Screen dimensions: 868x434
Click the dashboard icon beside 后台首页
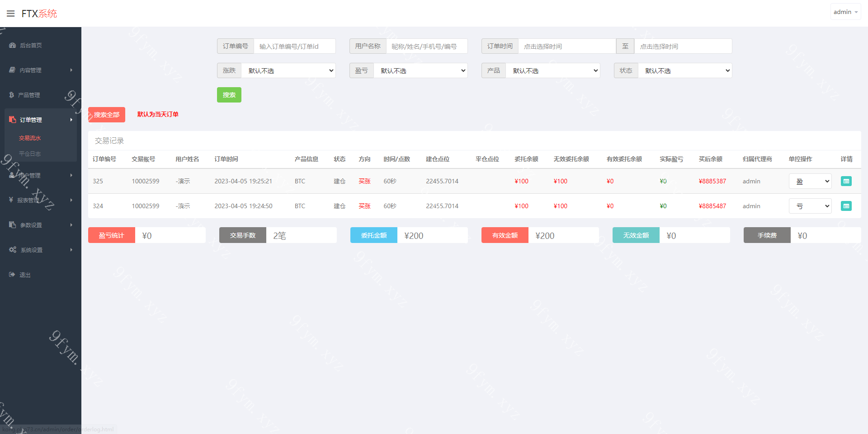tap(13, 45)
